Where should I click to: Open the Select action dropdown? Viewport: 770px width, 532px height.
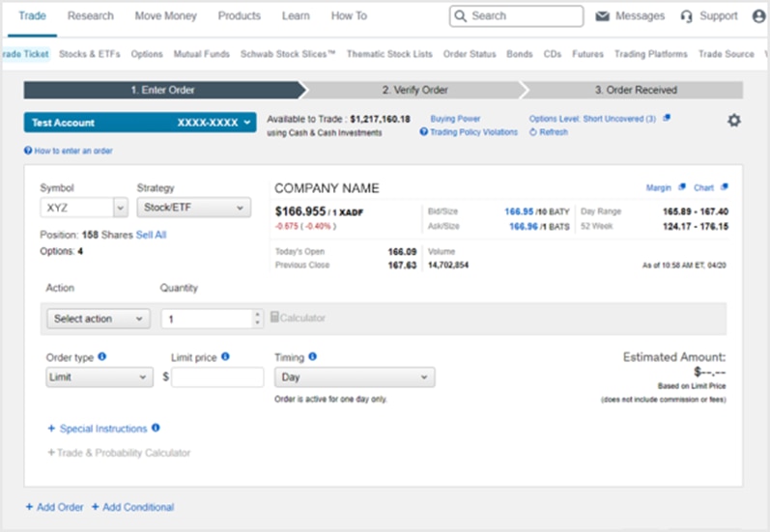click(98, 319)
